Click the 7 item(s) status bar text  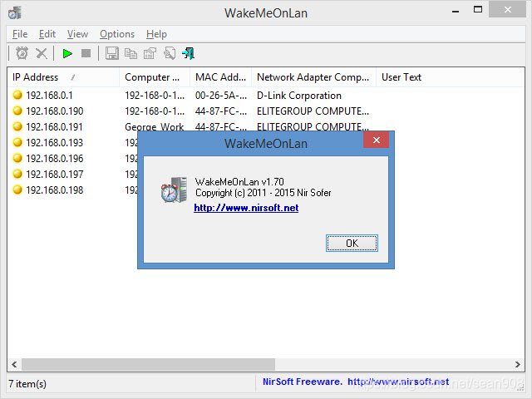coord(27,384)
